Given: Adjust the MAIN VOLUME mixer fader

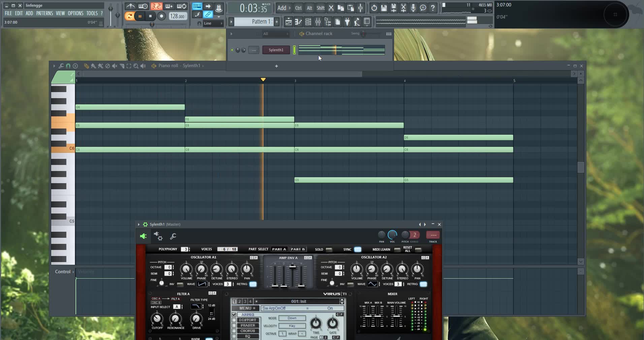Looking at the screenshot, I should pos(396,316).
